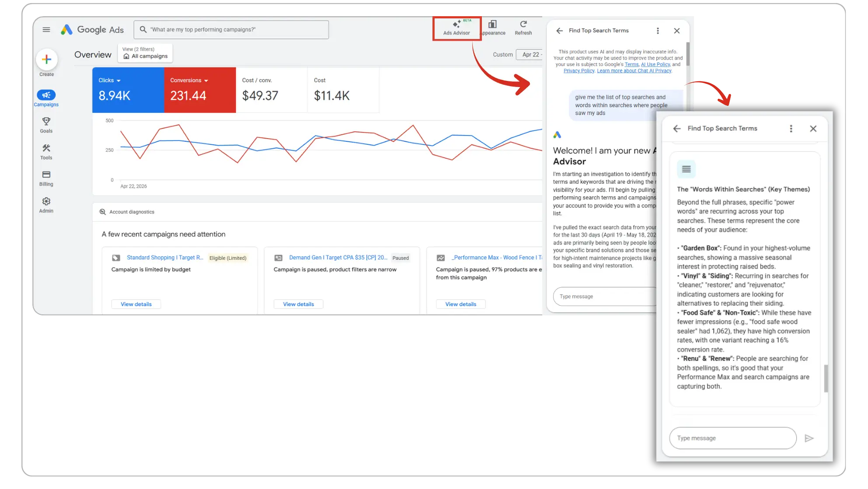This screenshot has width=868, height=489.
Task: Click the Overview page heading
Action: (93, 55)
